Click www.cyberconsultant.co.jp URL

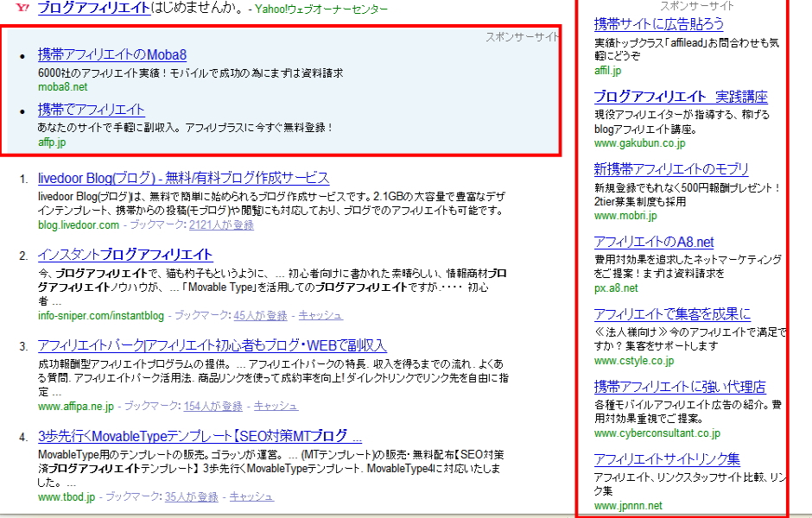(657, 433)
